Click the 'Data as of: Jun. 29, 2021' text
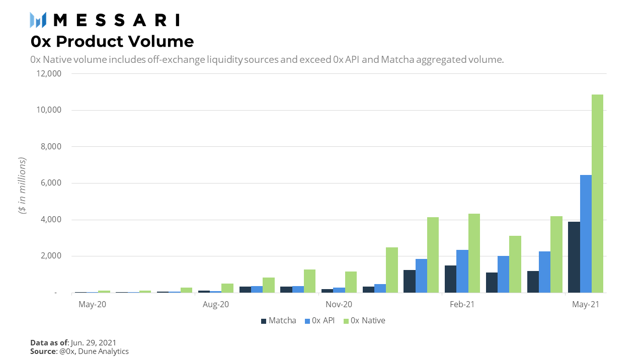The height and width of the screenshot is (362, 644). click(x=73, y=342)
